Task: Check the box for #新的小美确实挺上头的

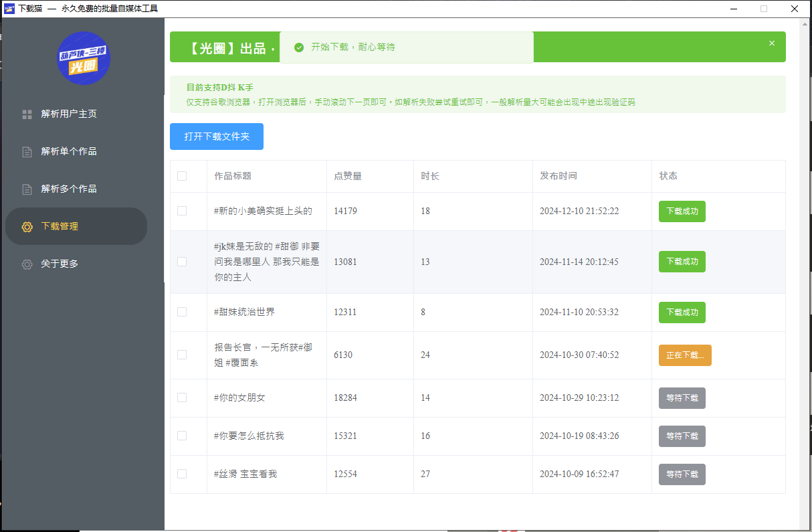Action: 182,211
